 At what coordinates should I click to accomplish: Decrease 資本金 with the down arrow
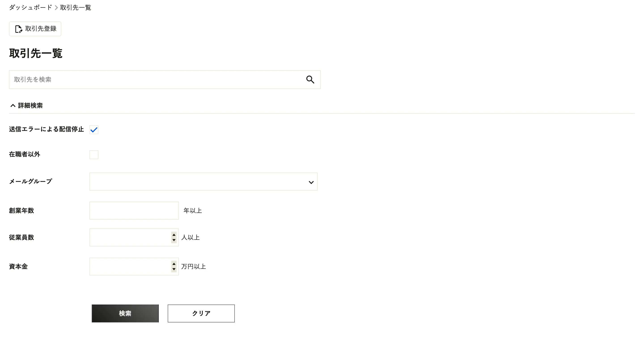coord(174,269)
